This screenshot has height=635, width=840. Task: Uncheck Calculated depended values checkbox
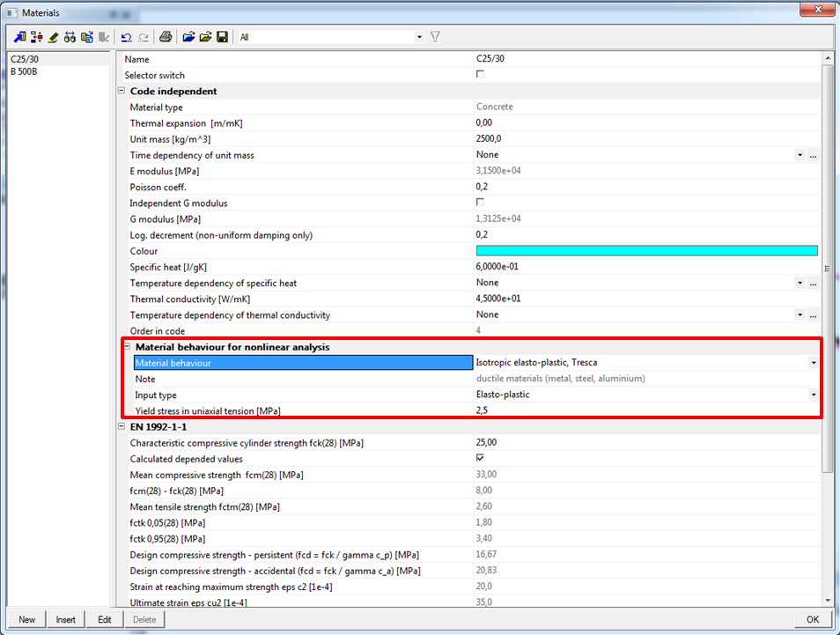coord(480,458)
